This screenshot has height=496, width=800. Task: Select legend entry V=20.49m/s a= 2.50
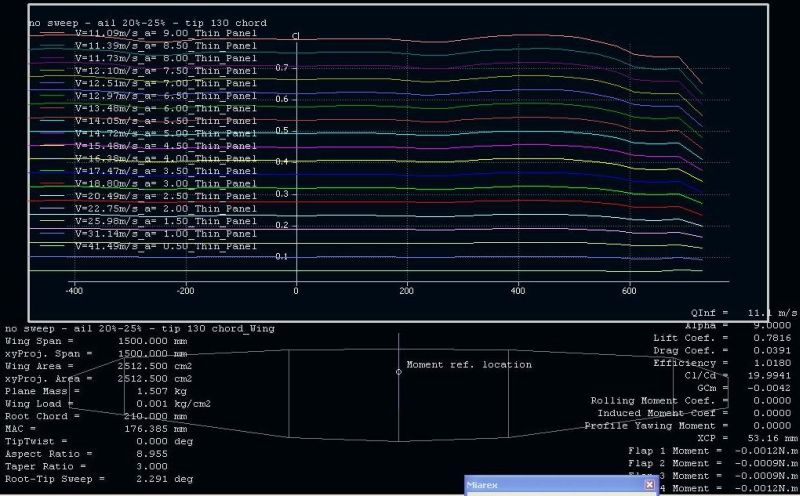click(149, 196)
